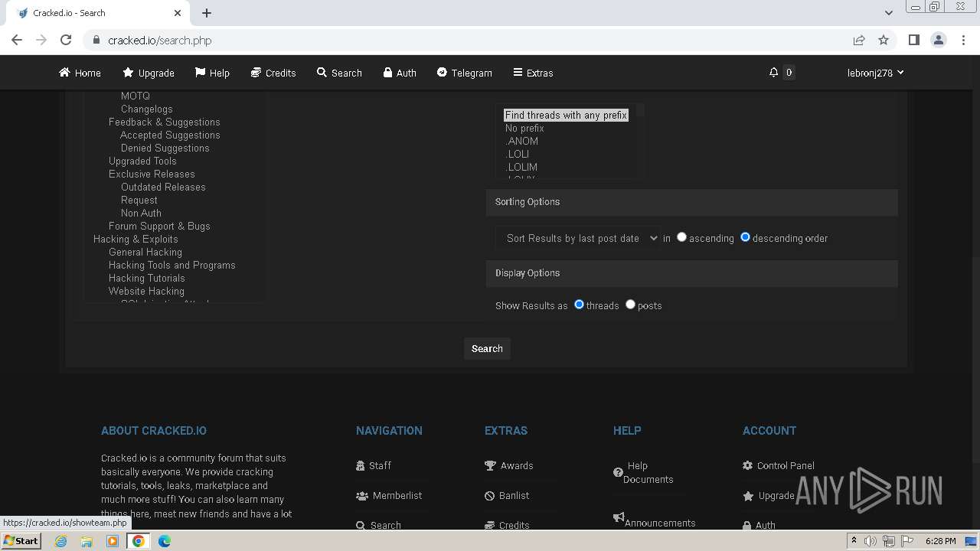Click the Home icon in site navbar
Screen dimensions: 980x551
(x=64, y=73)
